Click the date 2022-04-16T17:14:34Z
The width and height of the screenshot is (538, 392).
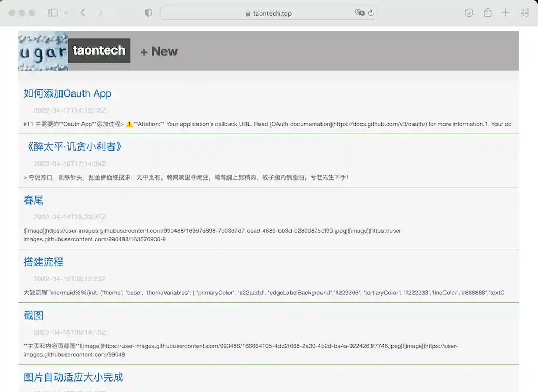70,164
